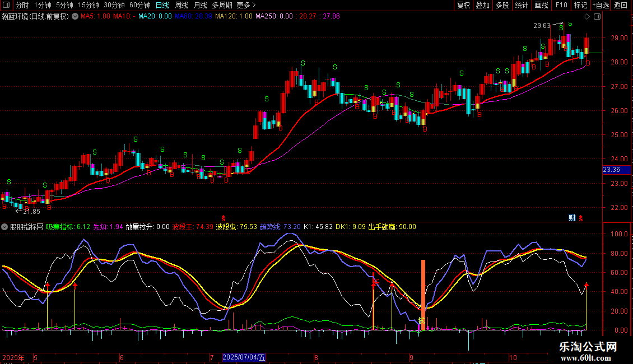This screenshot has height=364, width=633.
Task: Switch to 60分钟 period
Action: tap(139, 5)
